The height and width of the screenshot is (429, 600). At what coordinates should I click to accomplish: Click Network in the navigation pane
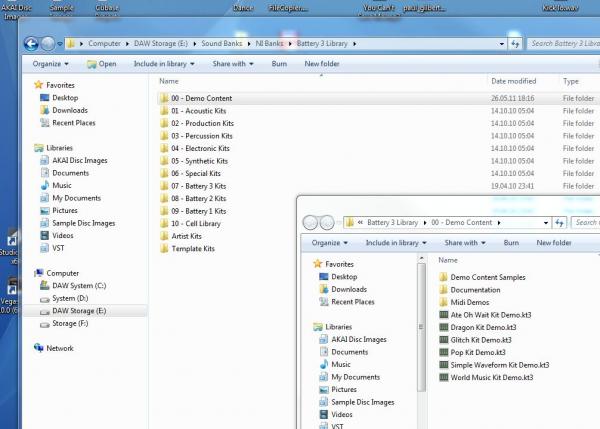point(59,348)
